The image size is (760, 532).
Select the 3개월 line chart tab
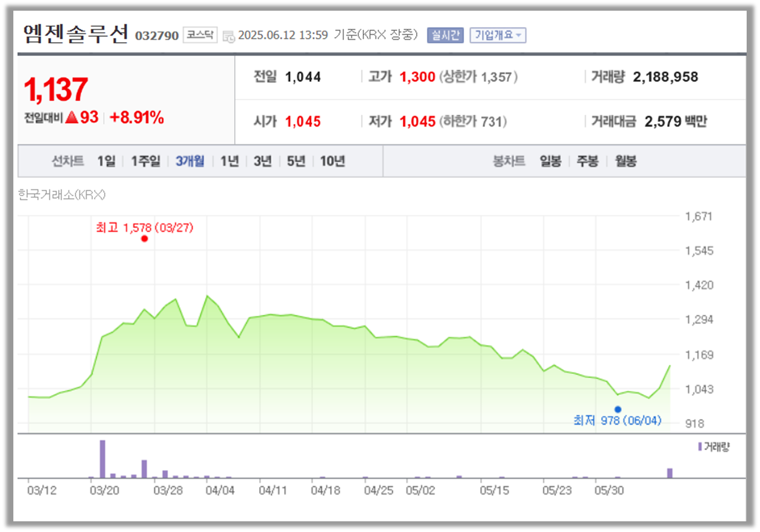190,161
